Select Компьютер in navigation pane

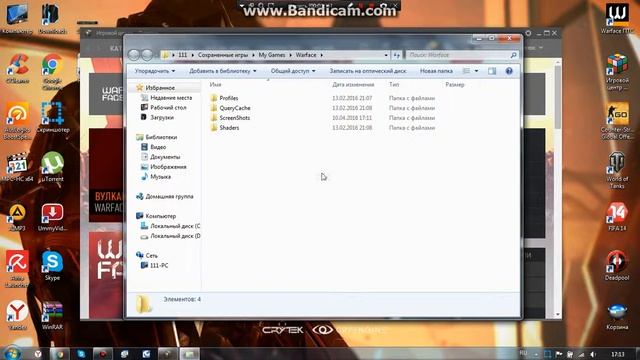click(x=160, y=216)
